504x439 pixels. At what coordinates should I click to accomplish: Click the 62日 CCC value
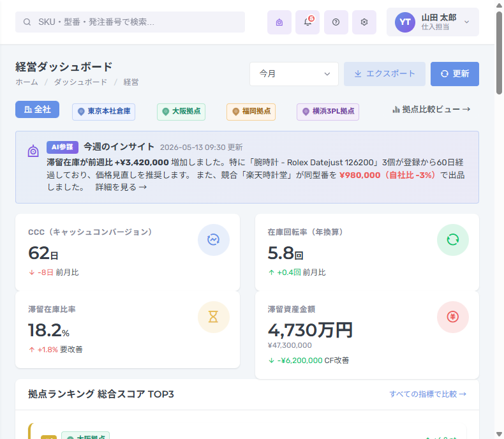coord(43,253)
